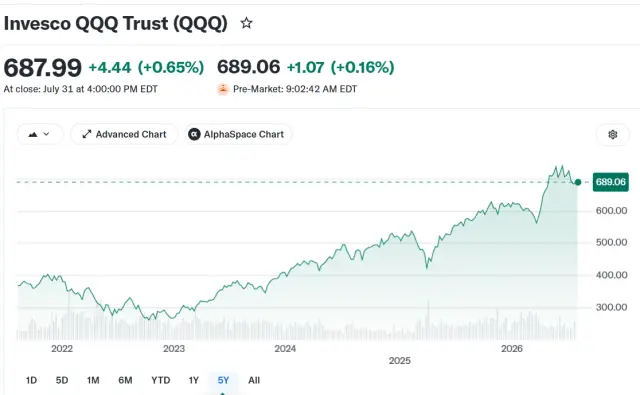
Task: Show YTD performance range
Action: [161, 380]
